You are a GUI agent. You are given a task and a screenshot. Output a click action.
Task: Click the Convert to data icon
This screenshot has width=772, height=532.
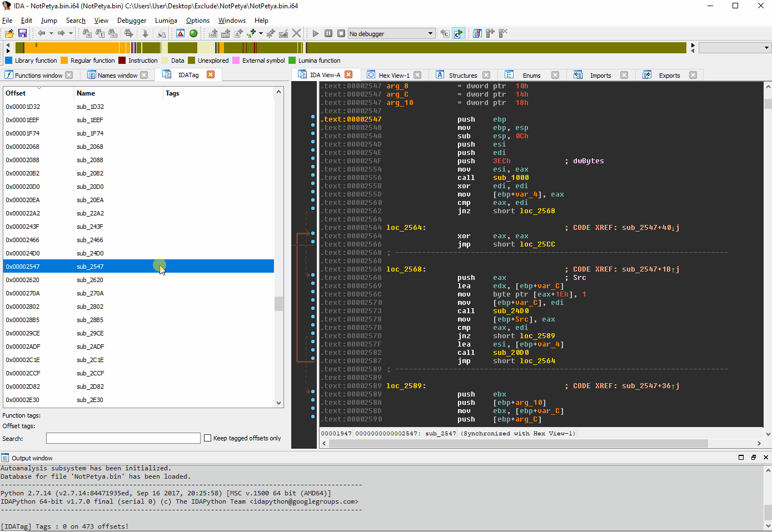tap(226, 33)
